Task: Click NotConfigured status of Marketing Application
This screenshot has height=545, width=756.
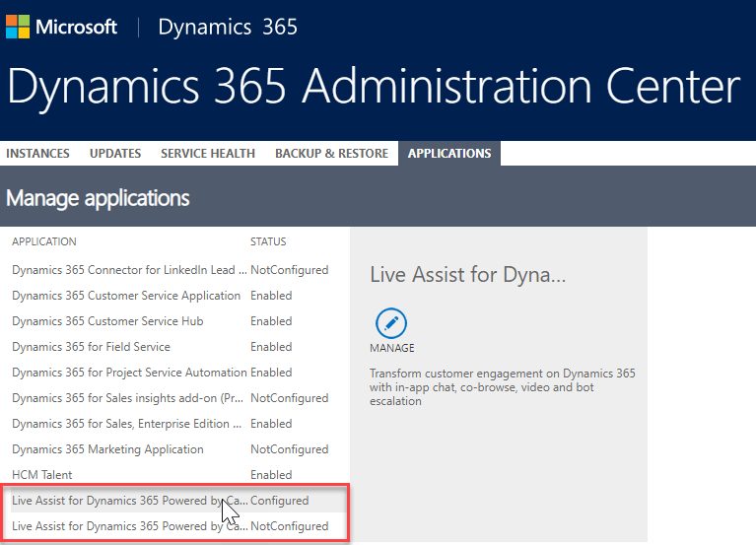Action: 289,449
